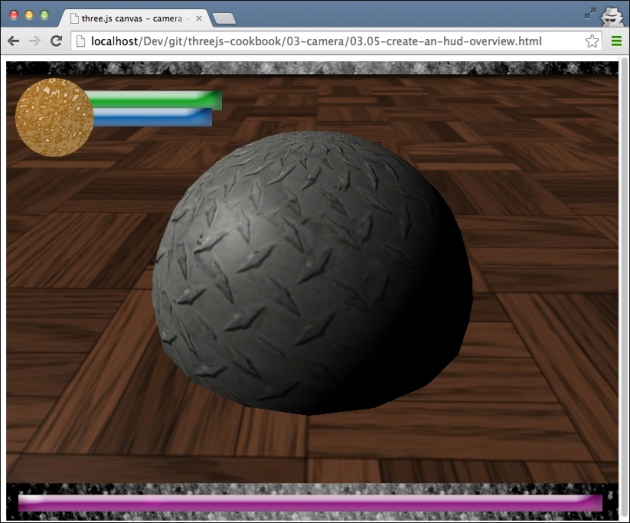Close the three.js canvas tab
Image resolution: width=630 pixels, height=523 pixels.
198,18
